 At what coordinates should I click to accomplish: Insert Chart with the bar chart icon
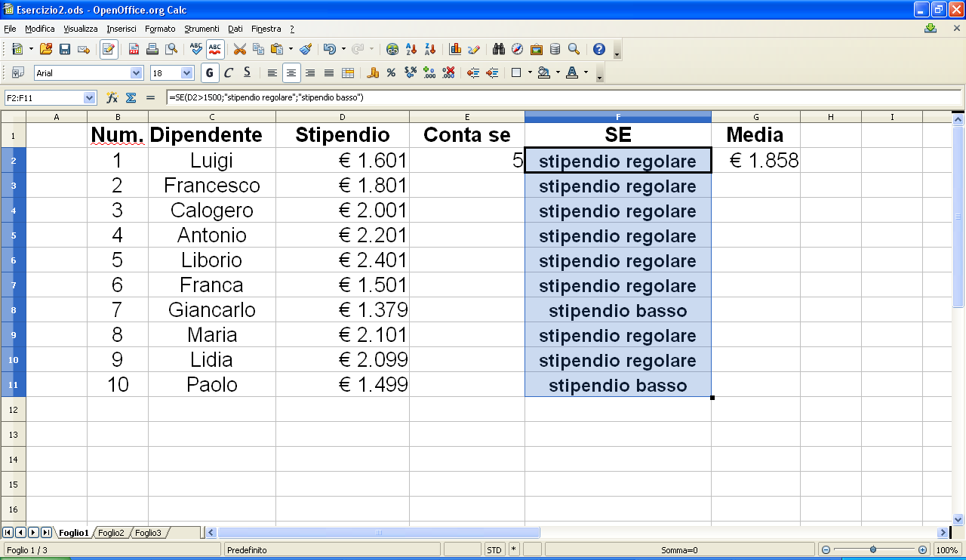455,49
